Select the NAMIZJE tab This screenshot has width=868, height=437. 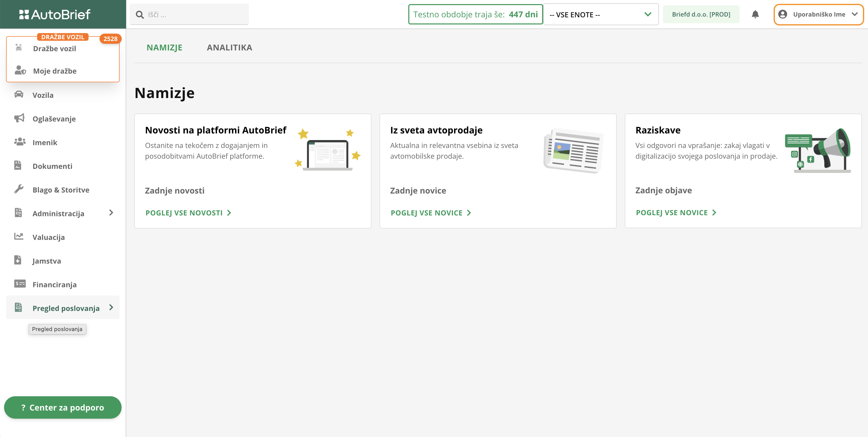(x=164, y=48)
